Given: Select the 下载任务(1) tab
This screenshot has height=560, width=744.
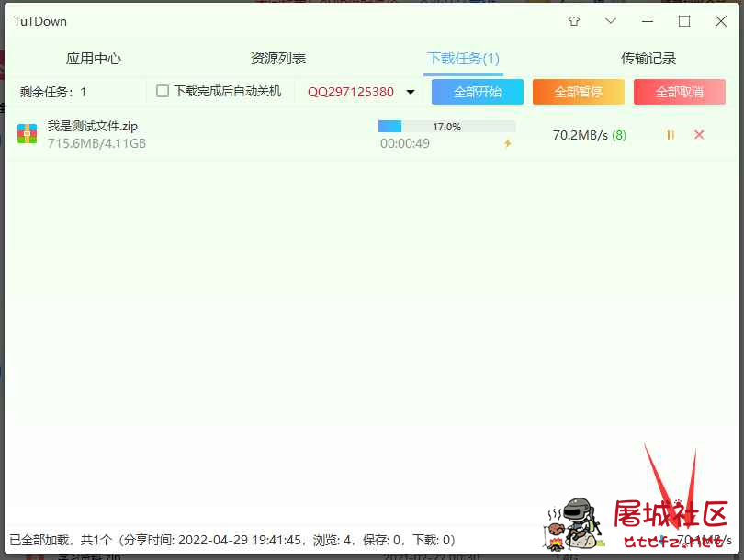Looking at the screenshot, I should 463,59.
